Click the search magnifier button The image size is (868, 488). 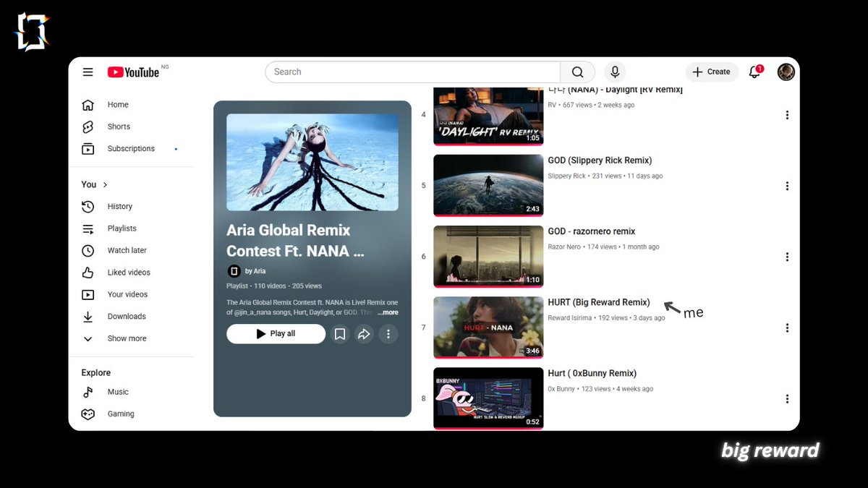577,72
